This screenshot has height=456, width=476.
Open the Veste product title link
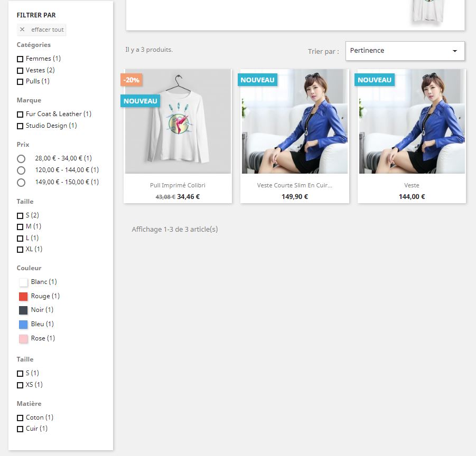(x=412, y=185)
